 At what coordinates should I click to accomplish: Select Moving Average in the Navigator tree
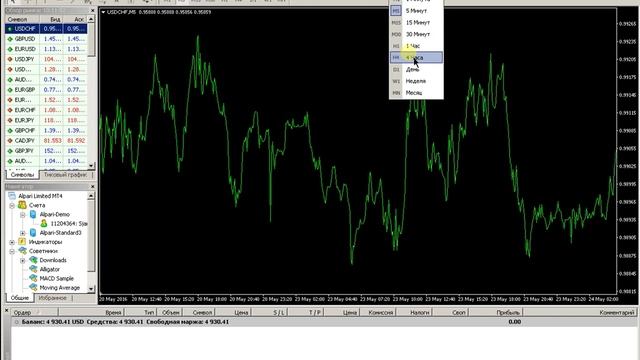point(60,288)
